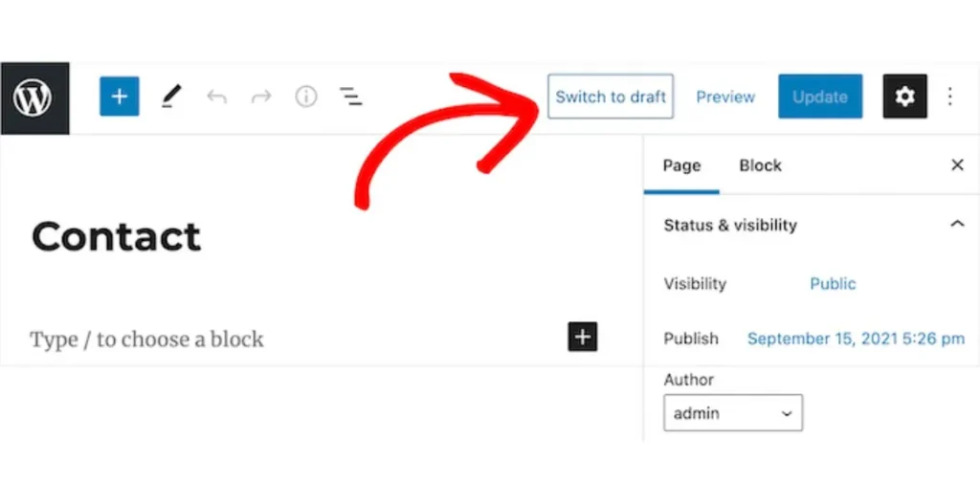Click the Type / to choose a block field

click(x=146, y=339)
